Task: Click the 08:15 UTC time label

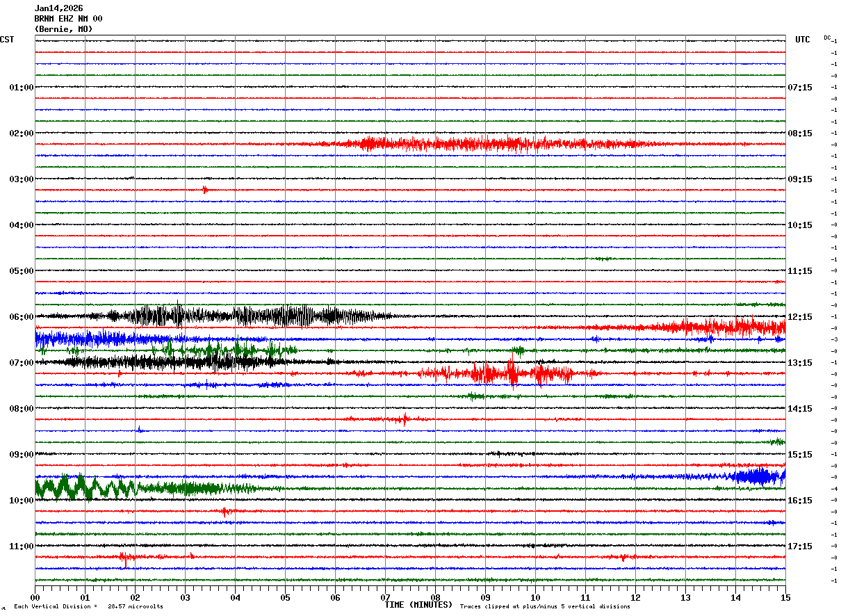Action: pyautogui.click(x=800, y=133)
